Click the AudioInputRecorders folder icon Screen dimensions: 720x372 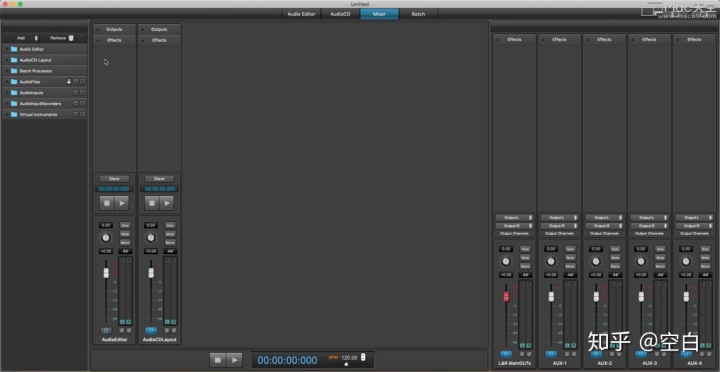coord(14,104)
